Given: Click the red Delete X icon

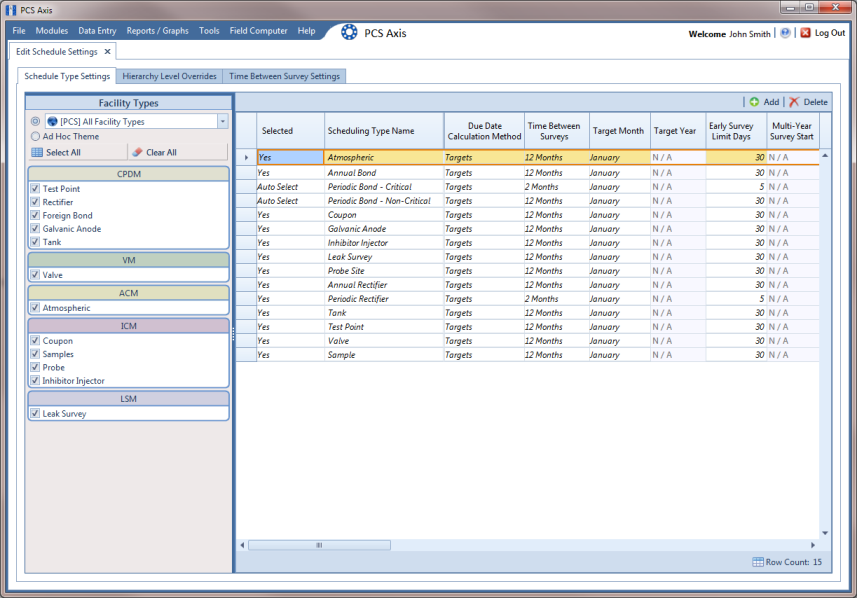Looking at the screenshot, I should (x=794, y=102).
